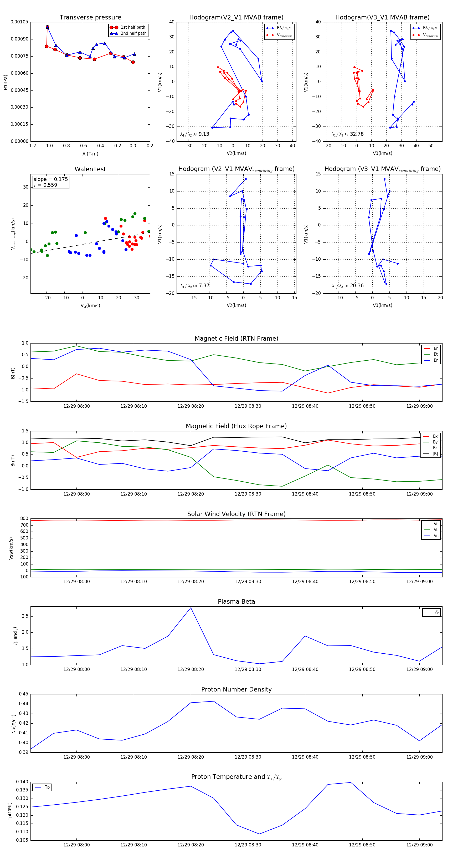Viewport: 473px width, 868px height.
Task: Select the "1st half path" legend entry
Action: click(128, 27)
